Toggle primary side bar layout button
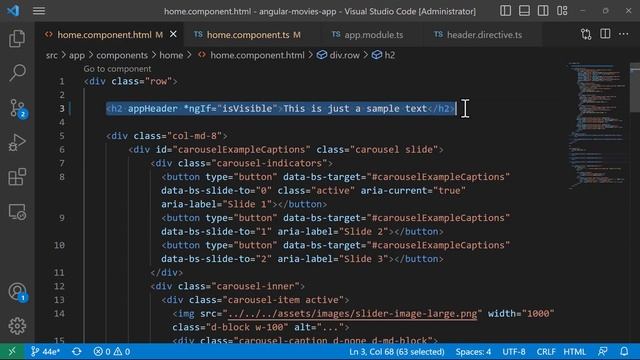The height and width of the screenshot is (360, 640). click(505, 11)
